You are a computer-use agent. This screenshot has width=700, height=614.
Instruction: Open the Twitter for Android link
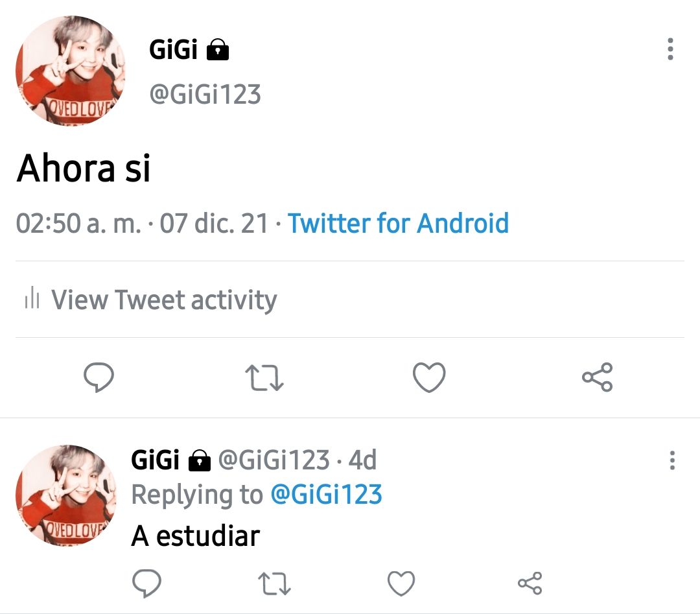398,223
